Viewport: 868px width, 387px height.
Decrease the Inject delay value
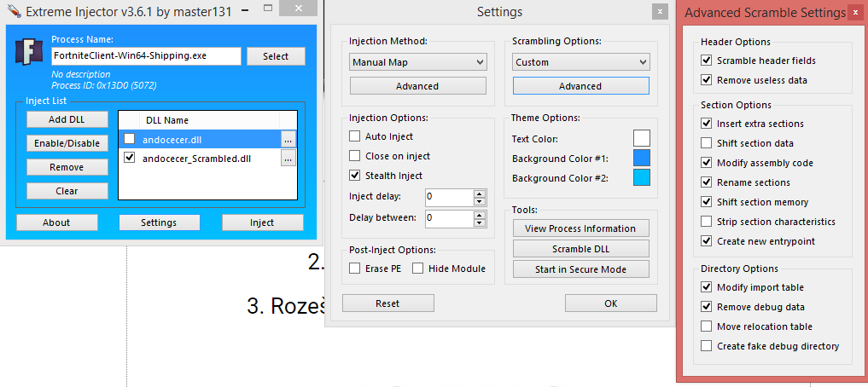pyautogui.click(x=480, y=201)
